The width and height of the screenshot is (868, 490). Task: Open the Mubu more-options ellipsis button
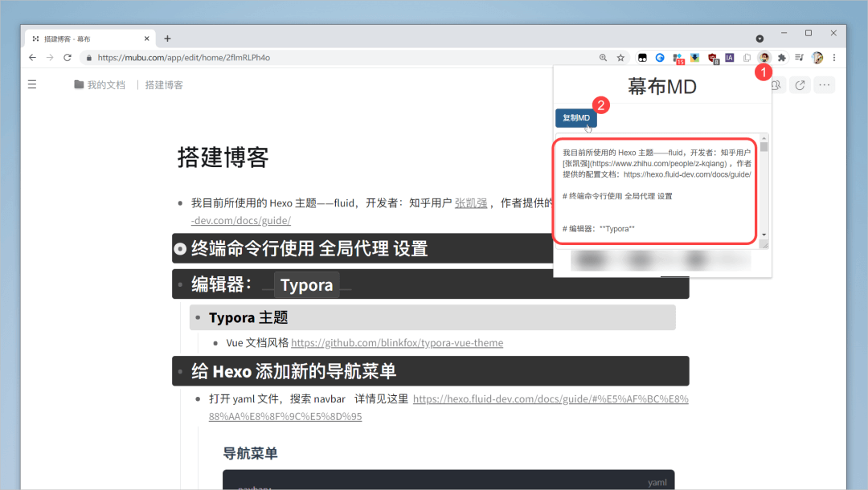(x=825, y=84)
